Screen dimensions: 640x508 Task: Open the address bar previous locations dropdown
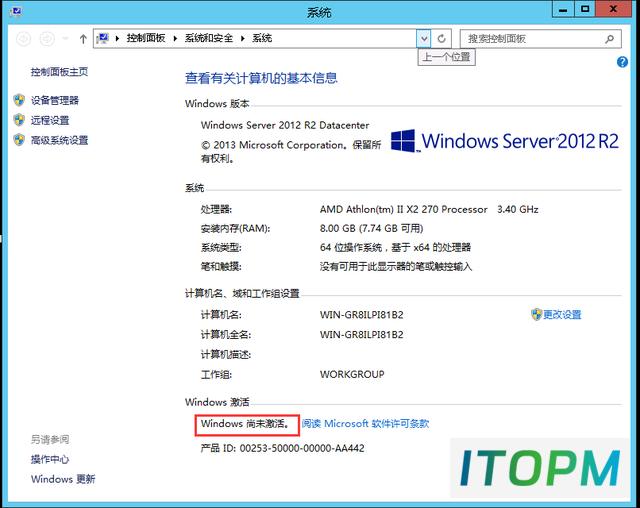click(x=424, y=39)
